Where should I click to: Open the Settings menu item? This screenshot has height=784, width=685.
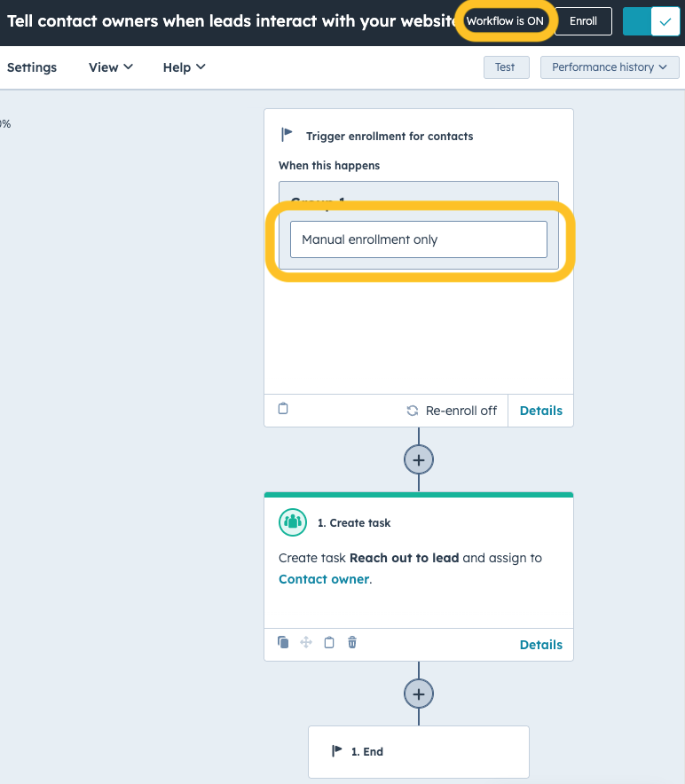pyautogui.click(x=32, y=67)
